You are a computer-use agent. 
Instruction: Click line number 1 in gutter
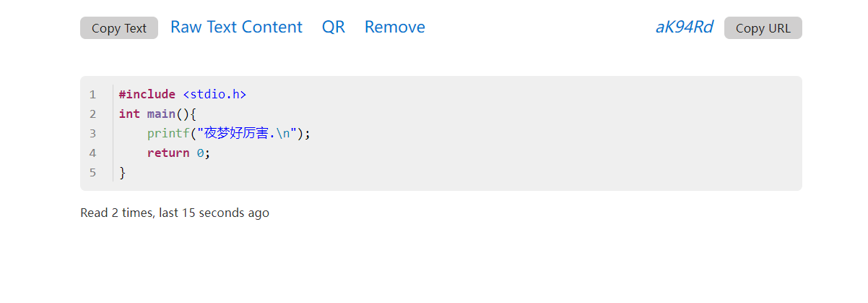click(x=92, y=95)
